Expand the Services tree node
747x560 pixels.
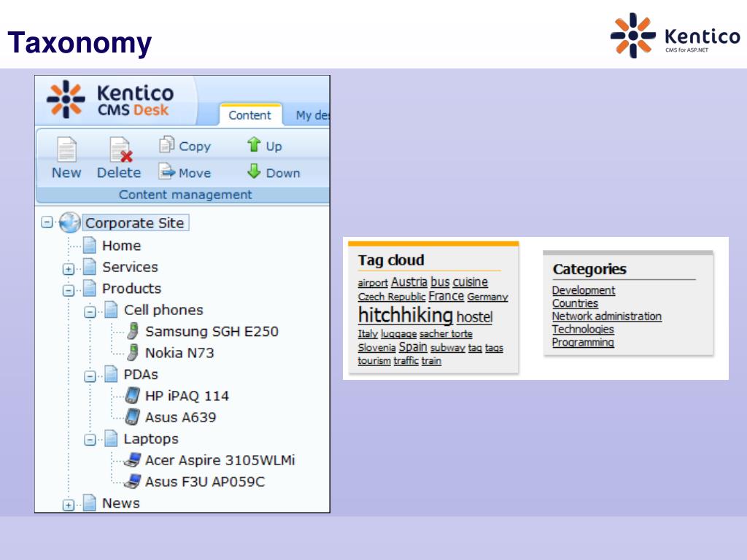point(68,269)
